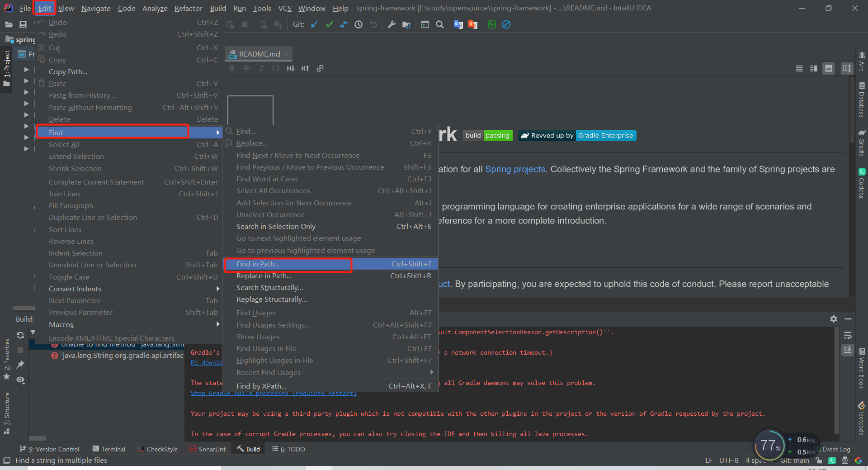Click the blue Google Translate icon
The image size is (868, 470).
(x=458, y=24)
